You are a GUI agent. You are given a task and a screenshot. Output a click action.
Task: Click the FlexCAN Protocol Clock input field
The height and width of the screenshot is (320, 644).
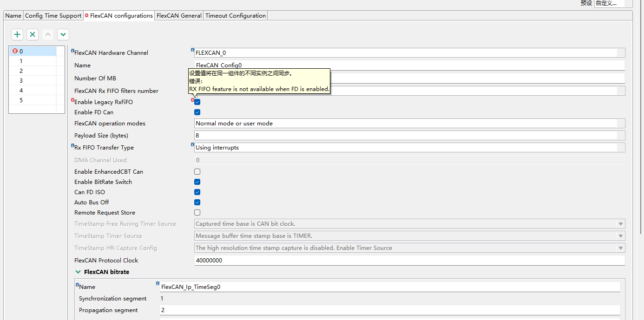point(325,260)
